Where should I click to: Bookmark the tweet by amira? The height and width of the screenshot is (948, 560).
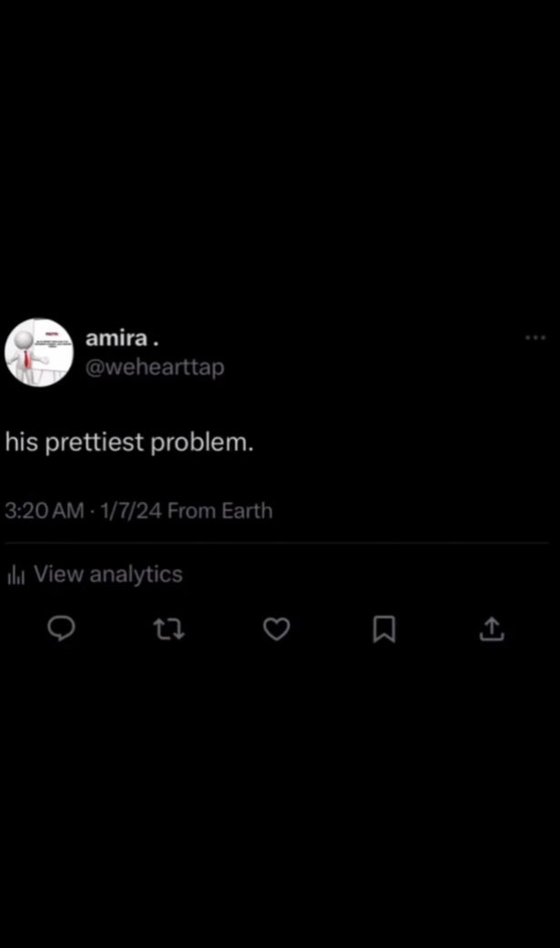pyautogui.click(x=384, y=628)
